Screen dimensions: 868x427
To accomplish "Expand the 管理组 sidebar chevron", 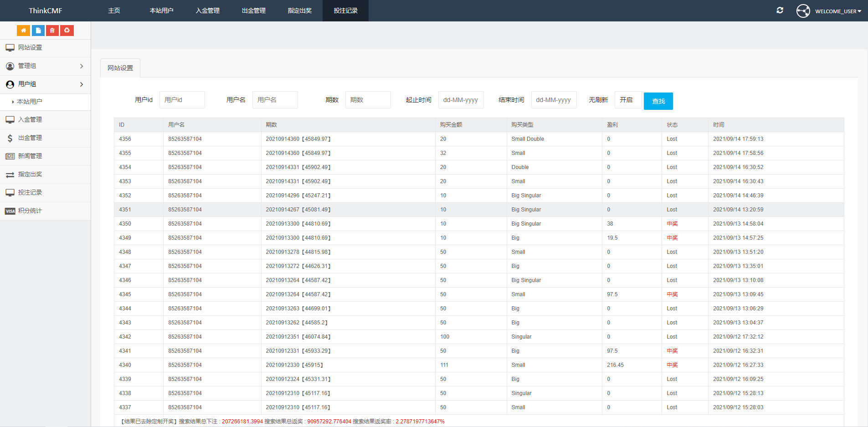I will [x=82, y=66].
